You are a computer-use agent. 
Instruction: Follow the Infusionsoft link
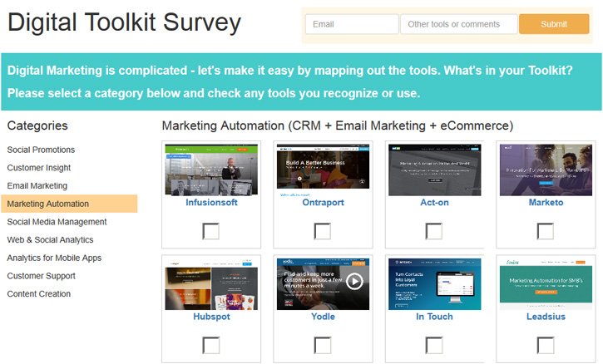tap(211, 202)
